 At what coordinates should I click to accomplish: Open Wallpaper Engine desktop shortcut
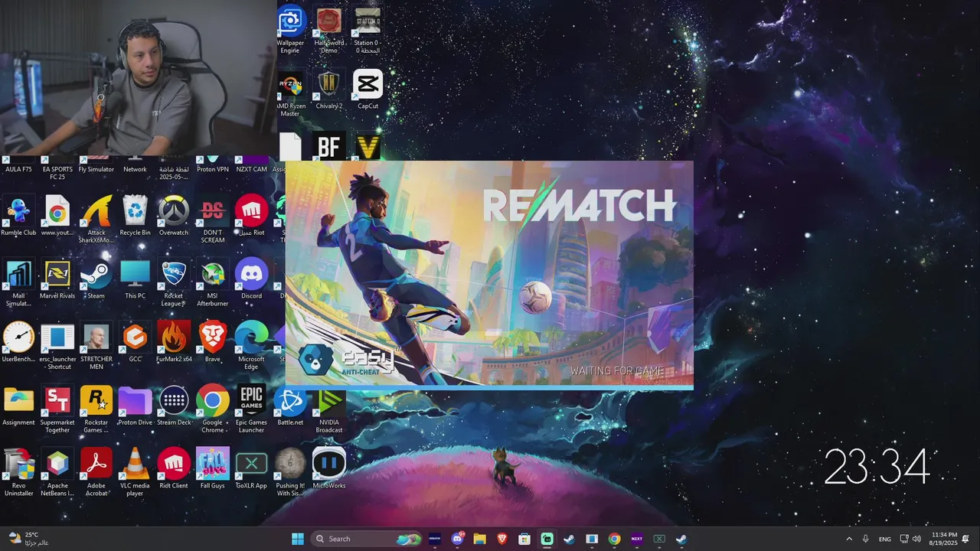pos(290,28)
